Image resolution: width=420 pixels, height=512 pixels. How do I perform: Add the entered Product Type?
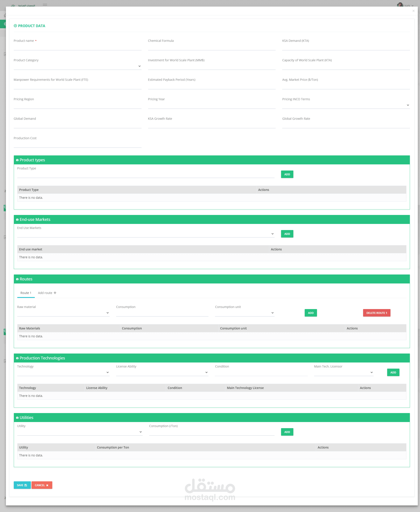(287, 174)
